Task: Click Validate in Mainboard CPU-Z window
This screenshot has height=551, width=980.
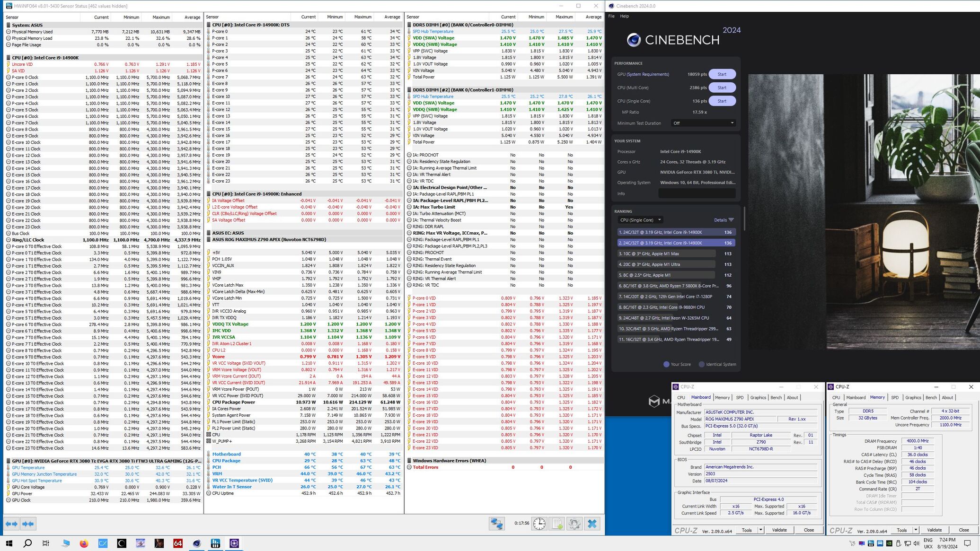Action: point(779,530)
